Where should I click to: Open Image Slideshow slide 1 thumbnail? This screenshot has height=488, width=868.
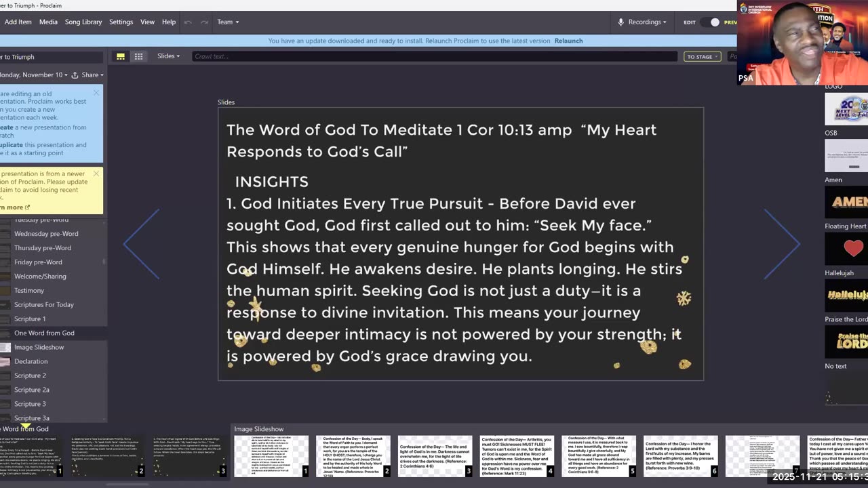[x=271, y=456]
